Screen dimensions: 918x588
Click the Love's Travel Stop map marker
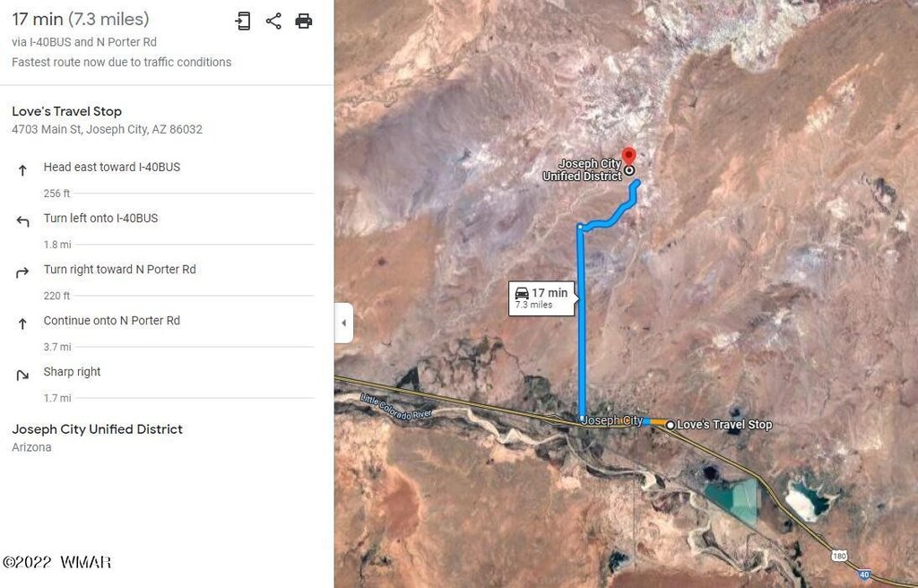click(x=671, y=425)
